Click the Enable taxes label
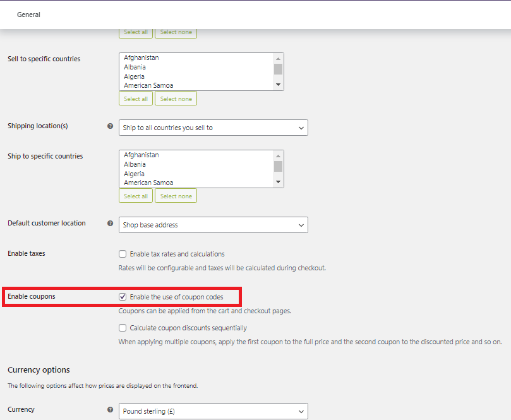Viewport: 511px width, 420px height. click(27, 253)
